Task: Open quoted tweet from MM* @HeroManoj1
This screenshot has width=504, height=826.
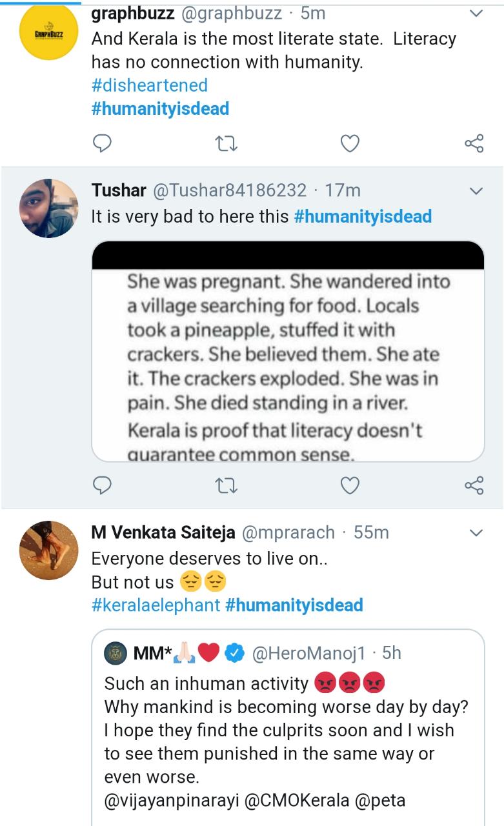Action: [x=288, y=723]
